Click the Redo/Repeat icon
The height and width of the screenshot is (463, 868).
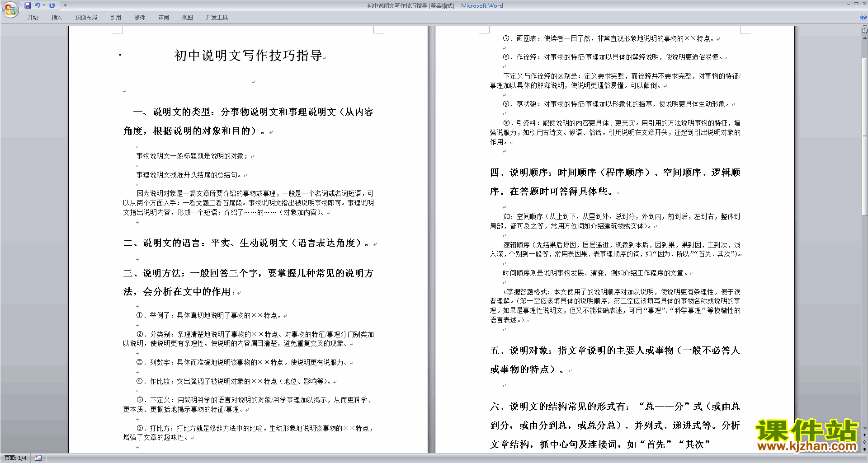(52, 5)
